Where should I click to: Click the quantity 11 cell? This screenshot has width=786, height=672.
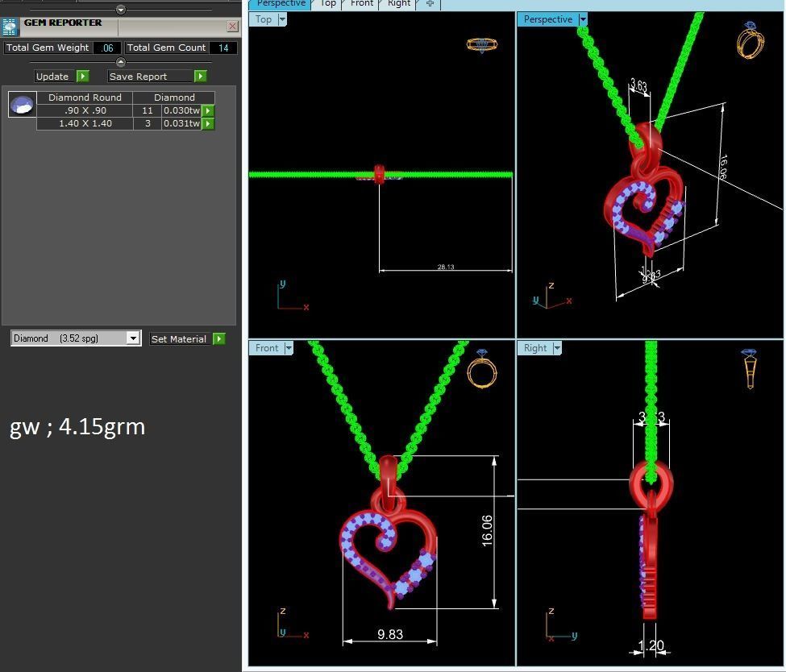coord(148,110)
